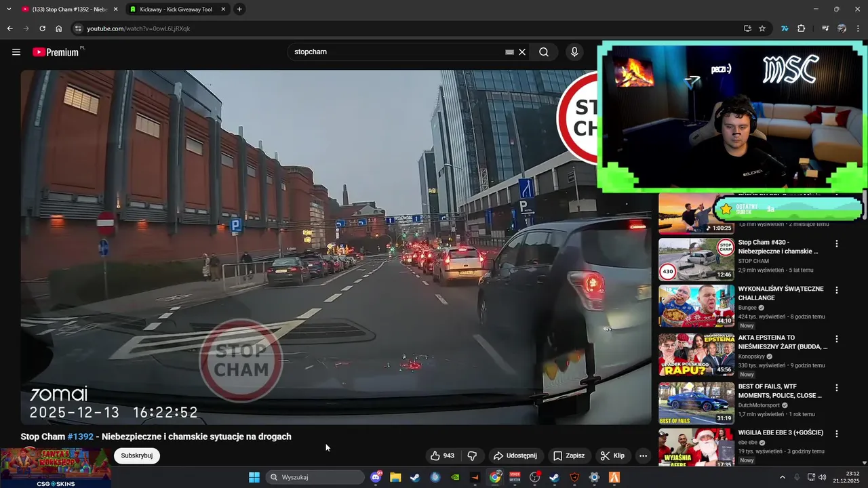Start voice search with the microphone

[x=574, y=52]
